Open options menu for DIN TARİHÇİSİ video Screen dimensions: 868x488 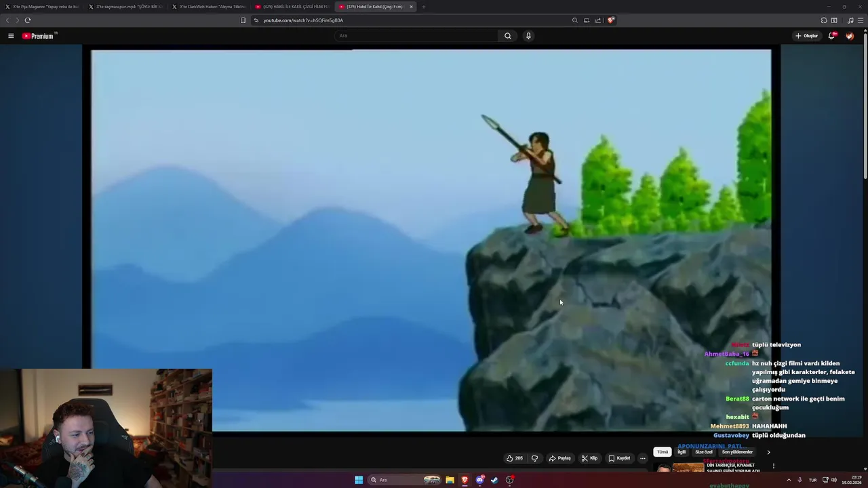click(773, 466)
